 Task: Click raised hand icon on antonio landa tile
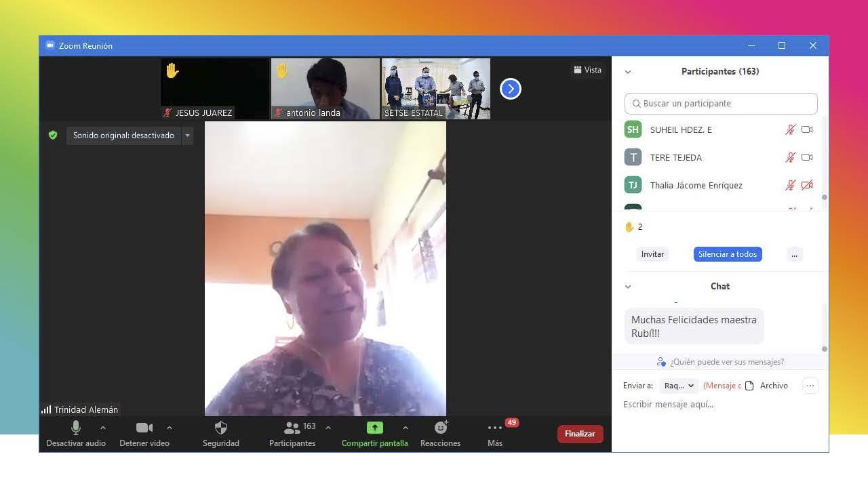click(x=282, y=70)
